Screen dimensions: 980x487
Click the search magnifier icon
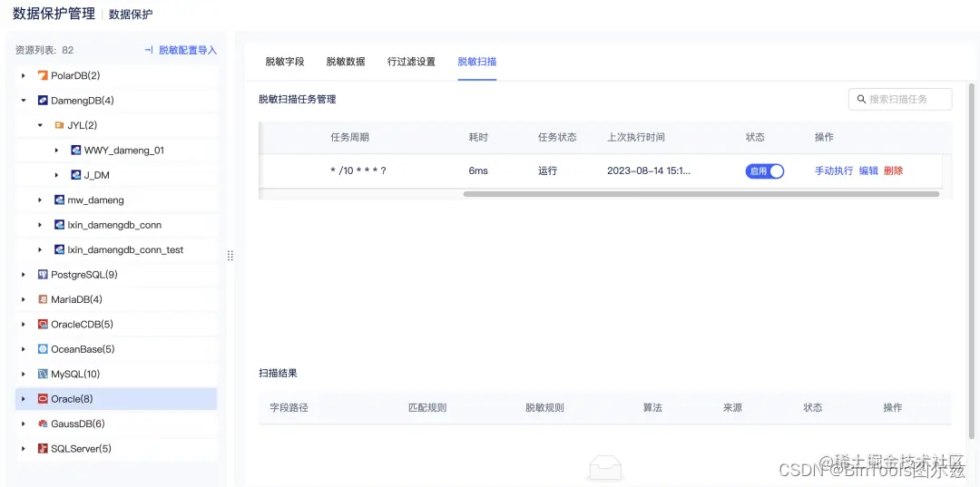click(861, 99)
